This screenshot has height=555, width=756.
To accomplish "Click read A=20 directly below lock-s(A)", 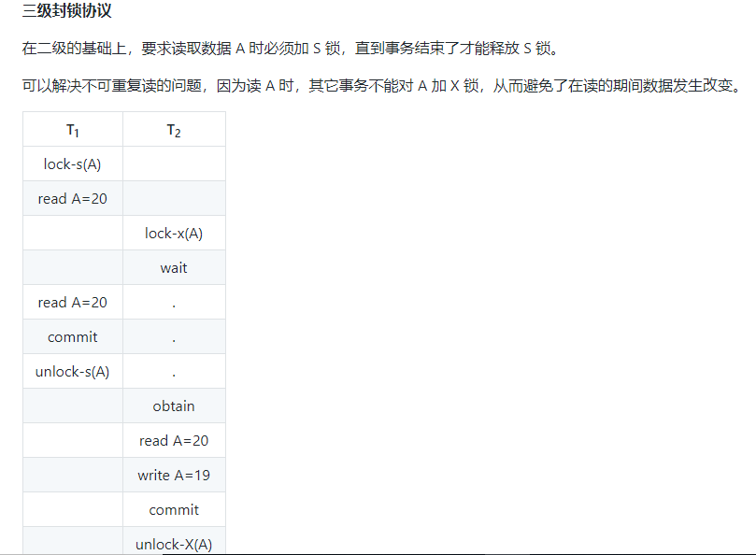I will 73,199.
